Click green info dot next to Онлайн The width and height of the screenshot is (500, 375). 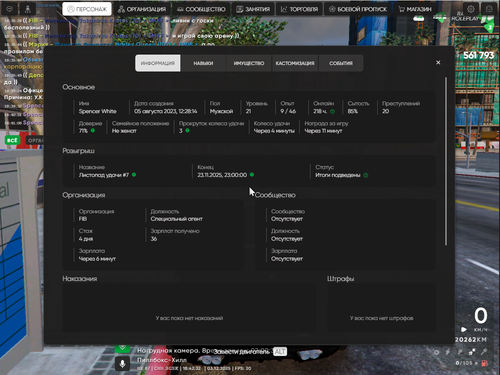tap(332, 111)
